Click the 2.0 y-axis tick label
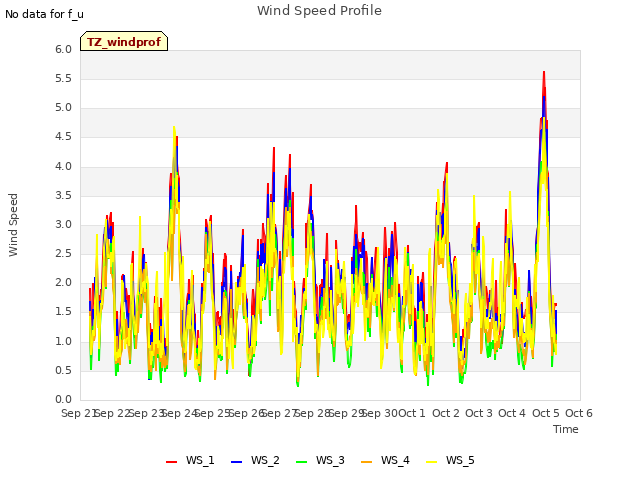The height and width of the screenshot is (480, 640). coord(63,283)
